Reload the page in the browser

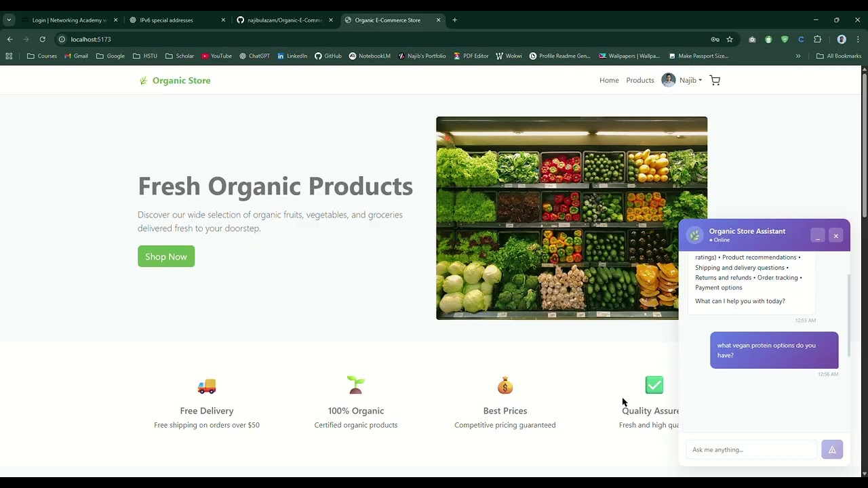pyautogui.click(x=42, y=39)
